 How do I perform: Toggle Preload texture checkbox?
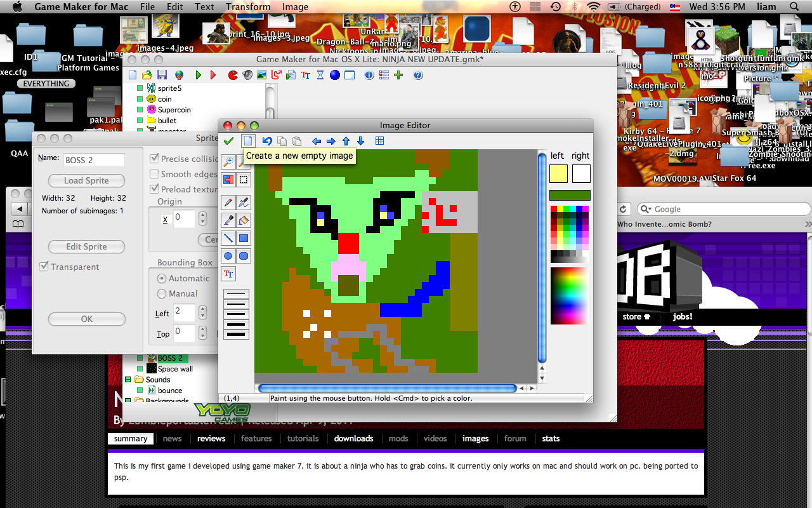[154, 189]
